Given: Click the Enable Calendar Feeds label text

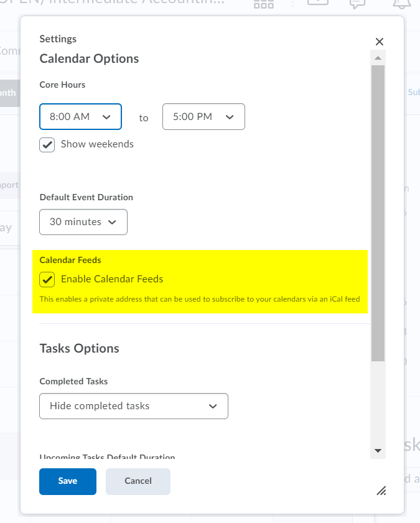Looking at the screenshot, I should pos(112,279).
